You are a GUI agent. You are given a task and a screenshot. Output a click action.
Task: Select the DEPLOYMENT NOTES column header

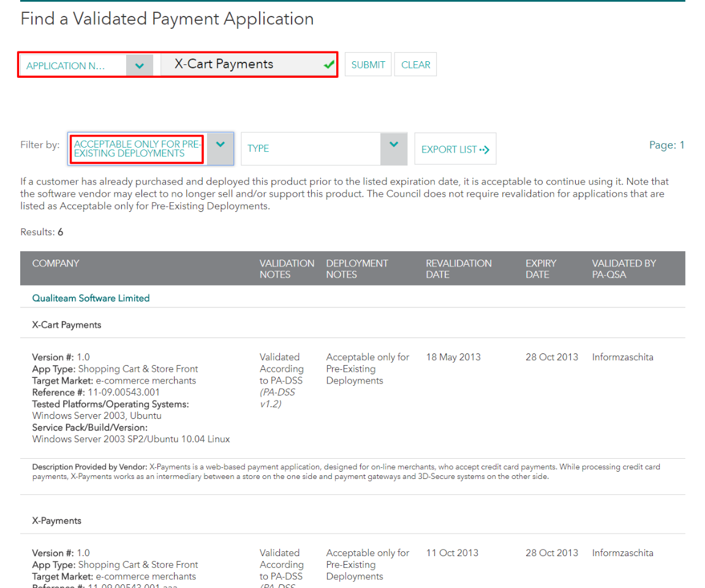[357, 269]
